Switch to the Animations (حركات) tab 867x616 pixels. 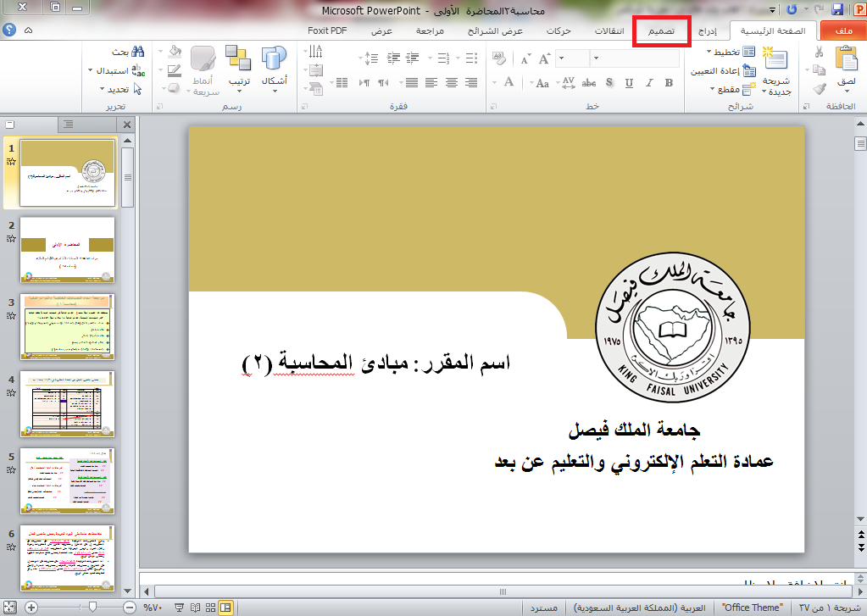click(559, 31)
